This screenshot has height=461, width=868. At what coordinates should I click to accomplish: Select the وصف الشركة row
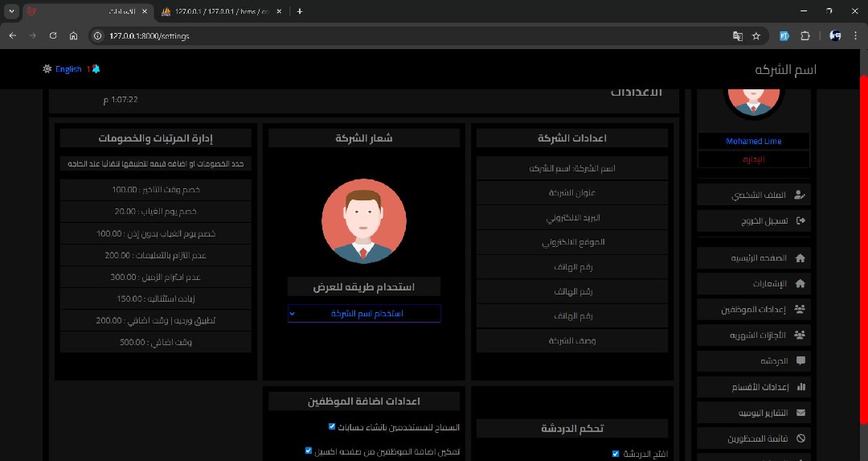coord(572,341)
